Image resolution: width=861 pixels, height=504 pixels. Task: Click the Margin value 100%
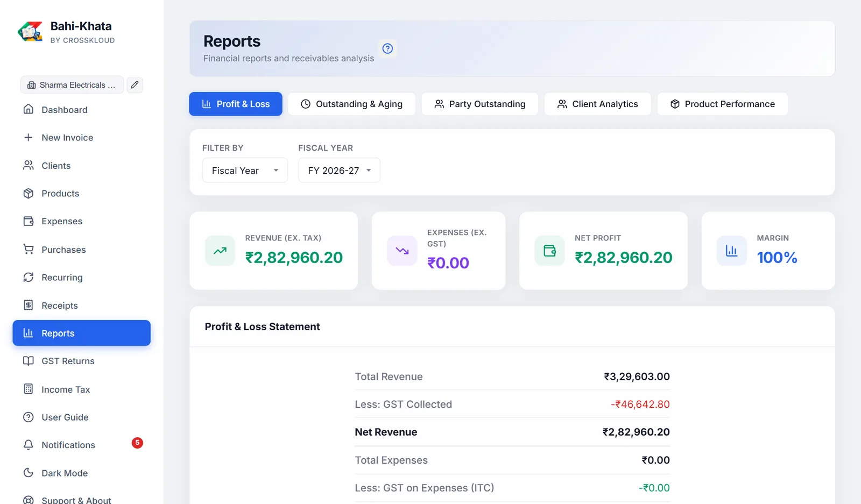click(x=777, y=258)
